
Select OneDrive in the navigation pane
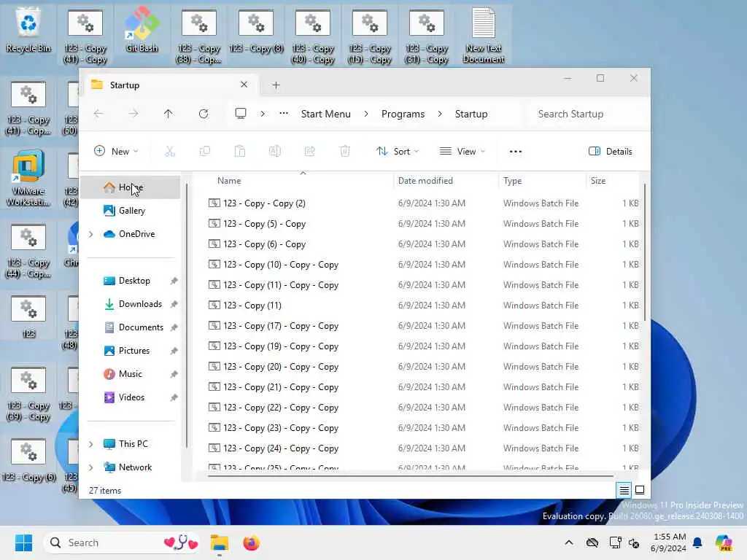pyautogui.click(x=131, y=234)
